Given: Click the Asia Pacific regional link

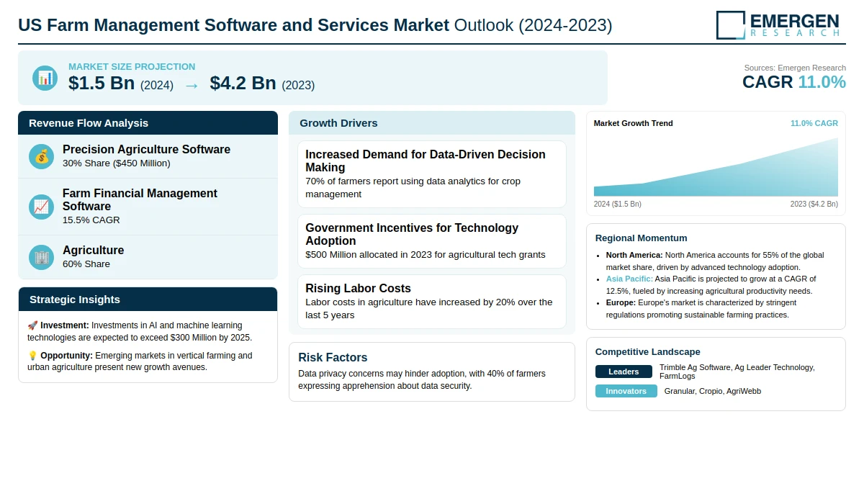Looking at the screenshot, I should point(629,279).
